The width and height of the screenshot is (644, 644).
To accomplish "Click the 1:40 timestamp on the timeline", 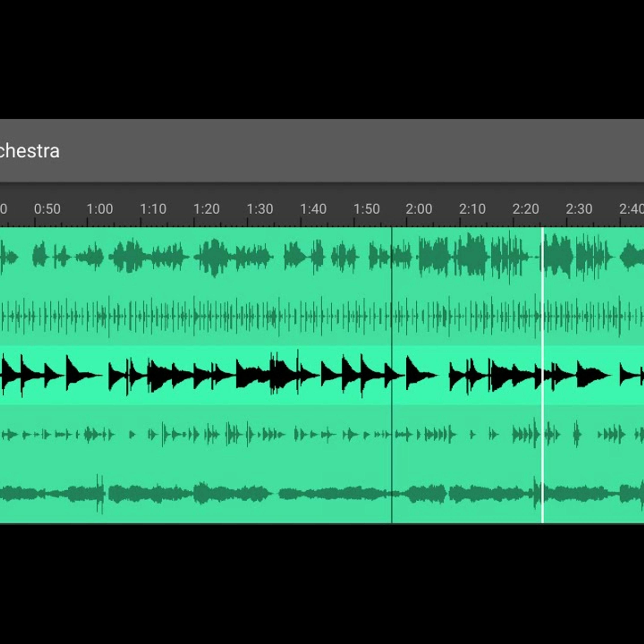I will [x=313, y=209].
